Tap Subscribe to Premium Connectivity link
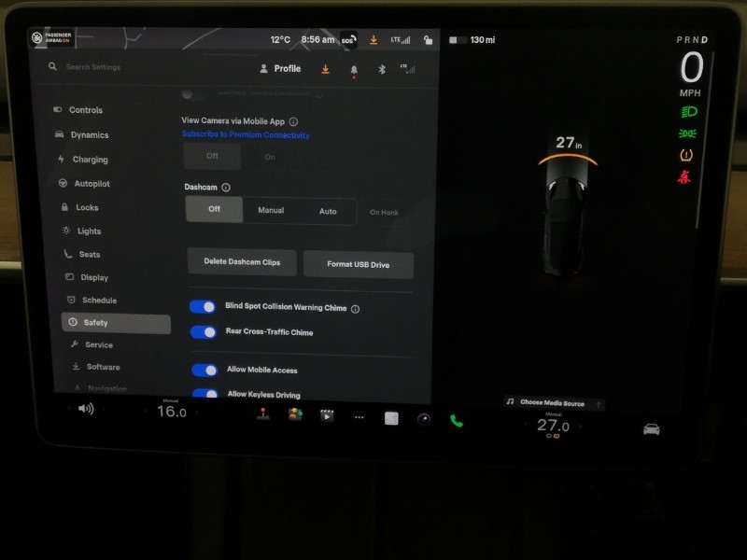This screenshot has width=747, height=560. pyautogui.click(x=247, y=135)
